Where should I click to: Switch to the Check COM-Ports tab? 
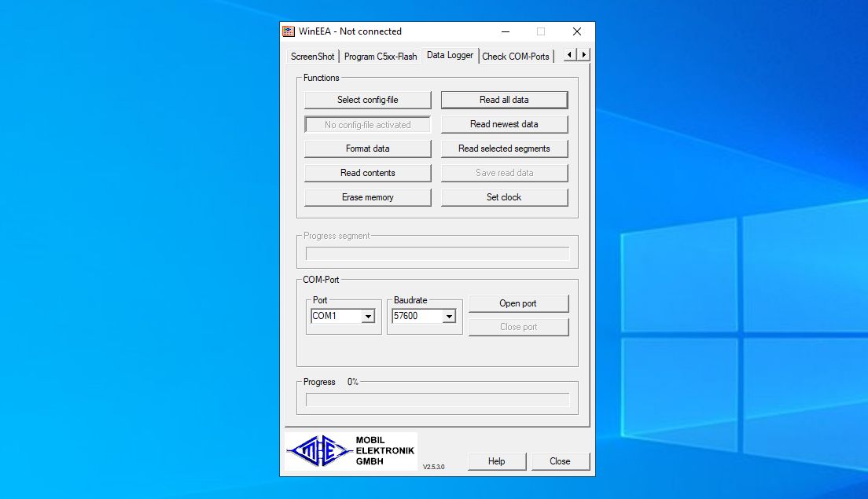(x=517, y=56)
